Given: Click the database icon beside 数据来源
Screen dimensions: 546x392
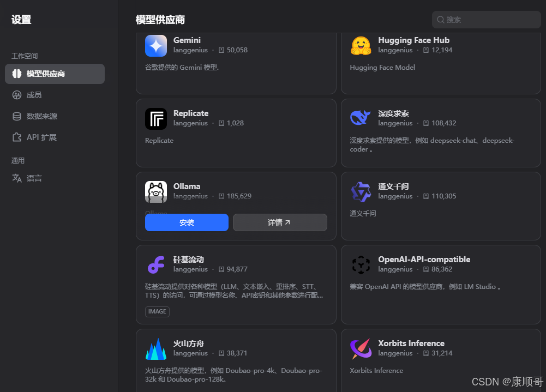Looking at the screenshot, I should pyautogui.click(x=17, y=116).
